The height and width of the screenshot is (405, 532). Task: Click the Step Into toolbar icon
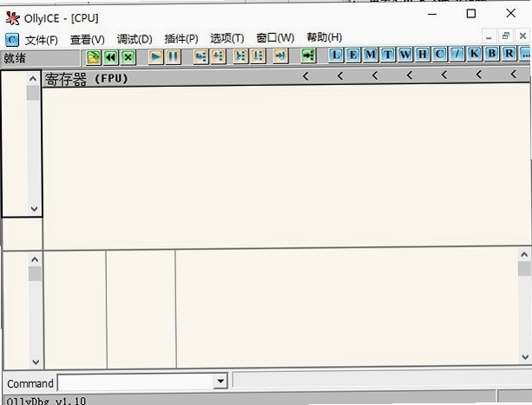click(x=200, y=56)
